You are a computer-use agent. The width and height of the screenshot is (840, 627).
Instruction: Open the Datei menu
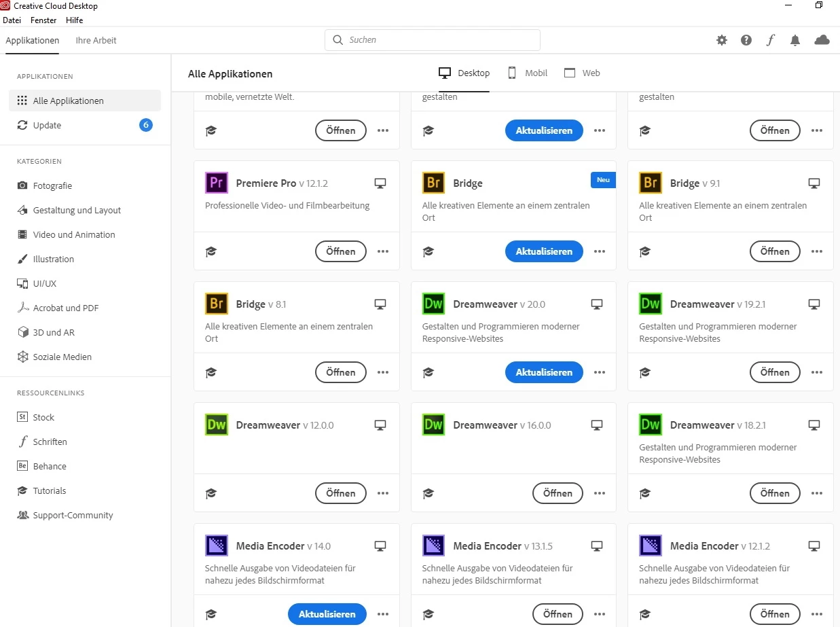(x=12, y=20)
